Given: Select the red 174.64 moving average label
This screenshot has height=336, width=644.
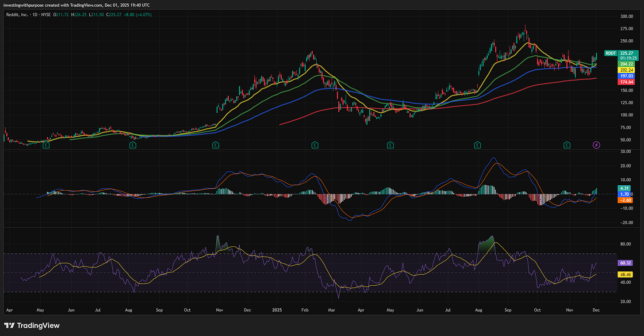Looking at the screenshot, I should tap(627, 82).
